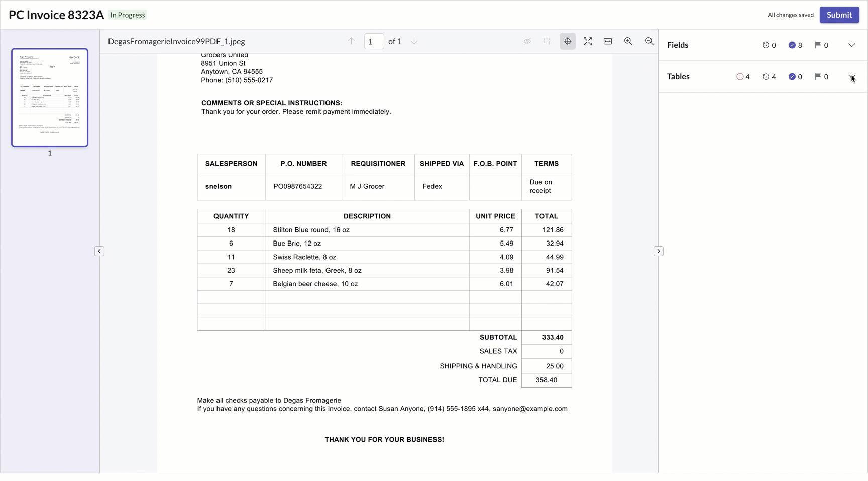Screen dimensions: 868x481
Task: Click 'Swiss Raclette, 8 oz' row
Action: 304,257
